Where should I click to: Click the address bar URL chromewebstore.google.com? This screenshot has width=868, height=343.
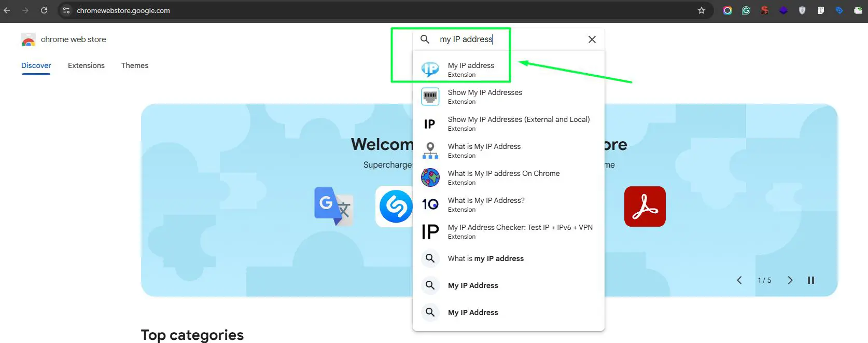(123, 10)
